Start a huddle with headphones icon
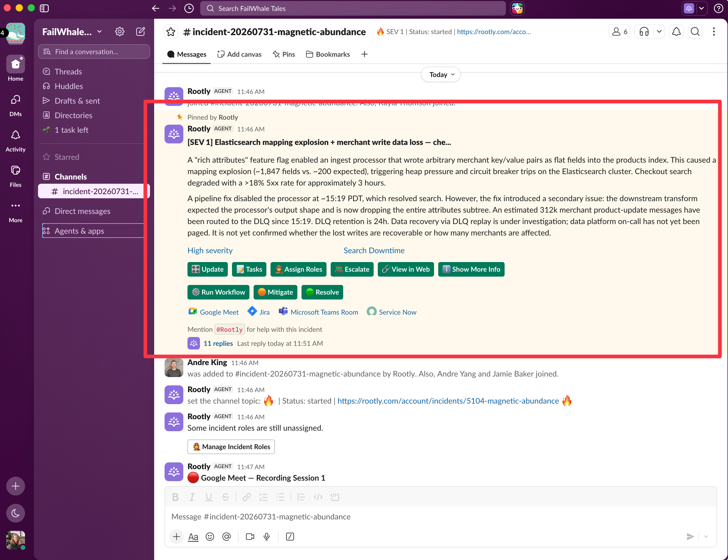 tap(644, 32)
